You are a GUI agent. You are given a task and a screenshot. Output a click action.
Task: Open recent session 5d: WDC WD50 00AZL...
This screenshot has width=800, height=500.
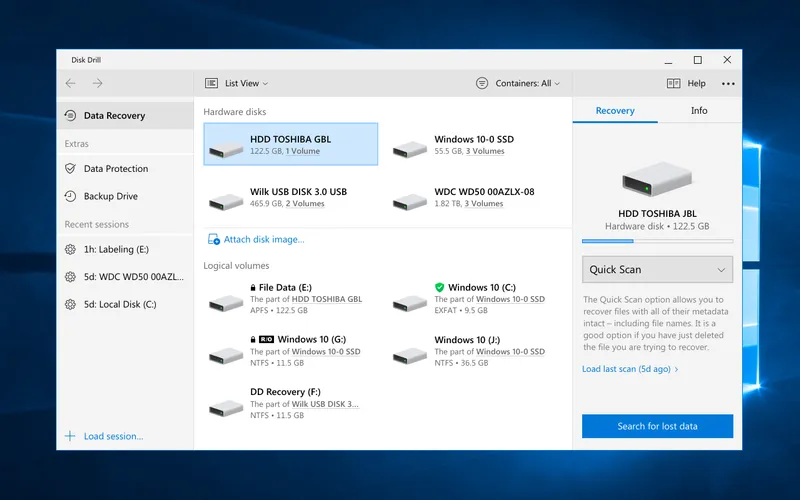(126, 277)
